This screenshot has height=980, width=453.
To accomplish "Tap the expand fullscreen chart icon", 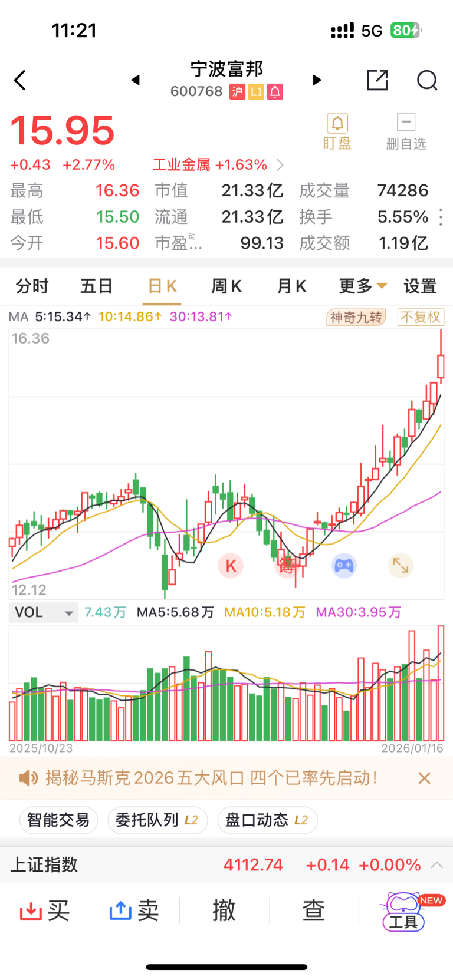I will tap(401, 566).
